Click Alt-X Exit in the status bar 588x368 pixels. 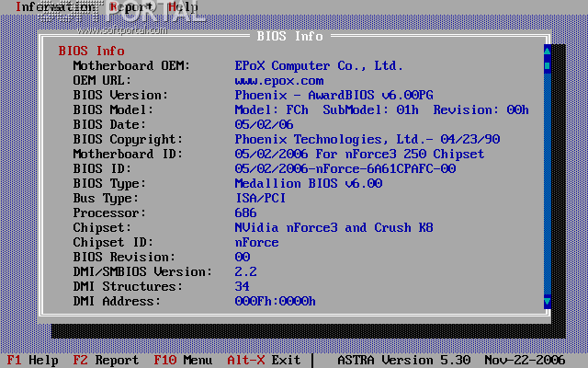[264, 360]
